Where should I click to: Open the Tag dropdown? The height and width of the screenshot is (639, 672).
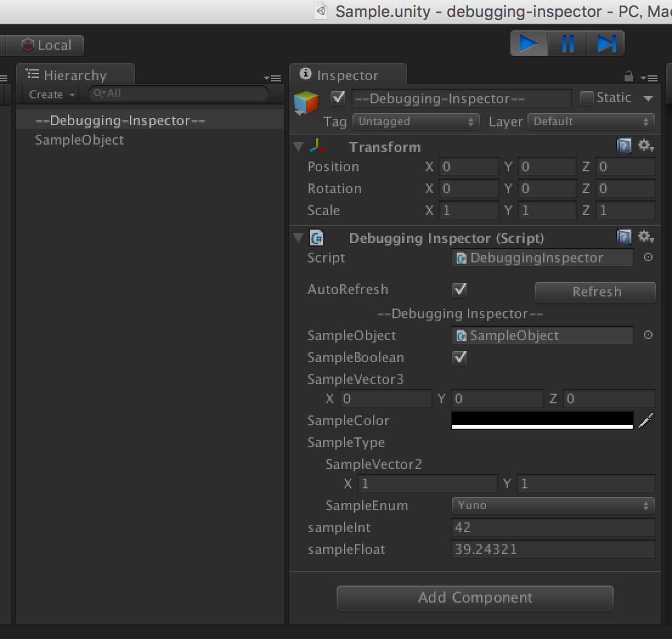(x=416, y=121)
